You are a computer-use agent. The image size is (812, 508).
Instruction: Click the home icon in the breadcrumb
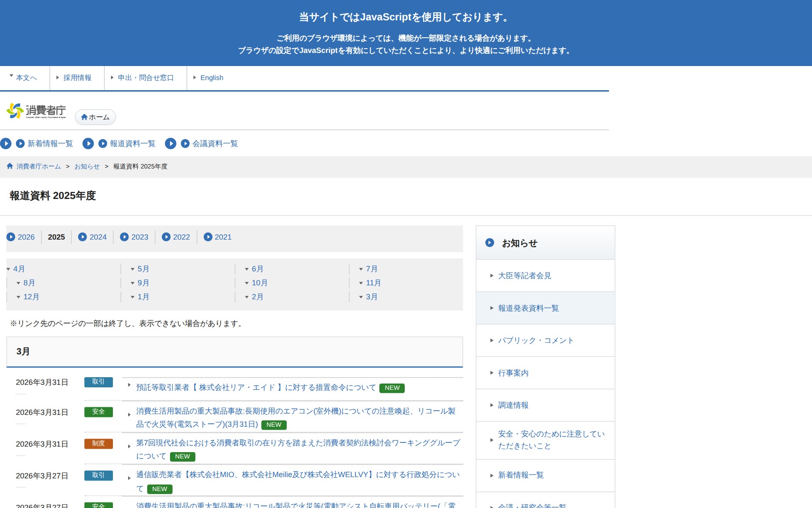(9, 166)
